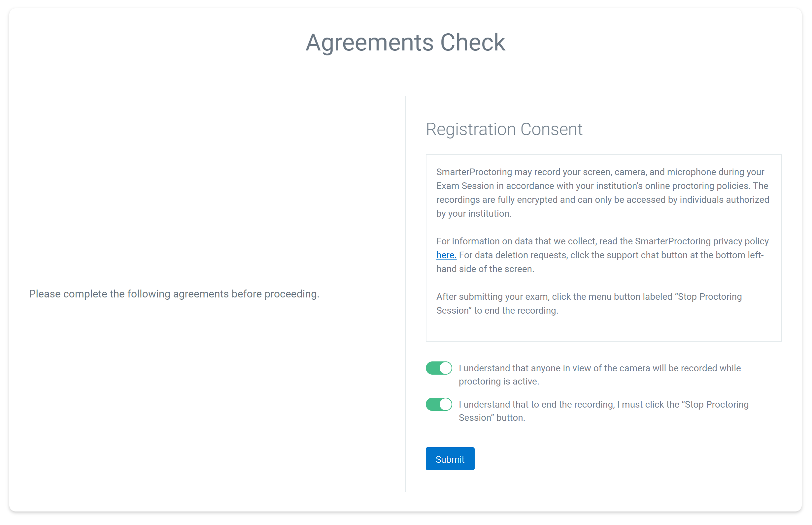Click the "Please complete the following agreements" text

click(174, 294)
